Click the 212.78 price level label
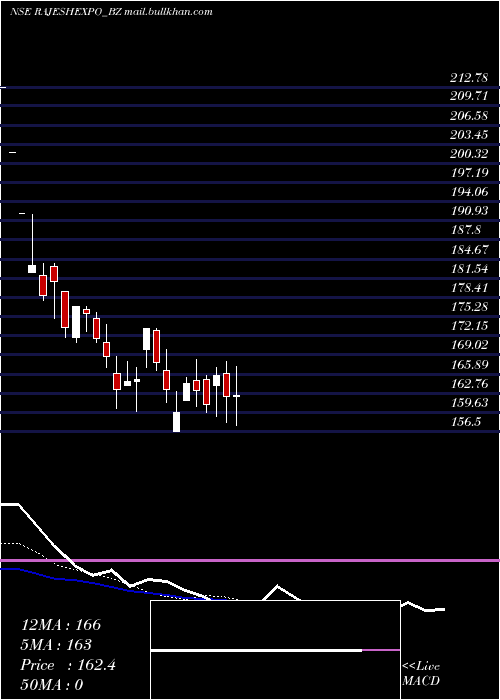500x700 pixels. (x=469, y=78)
